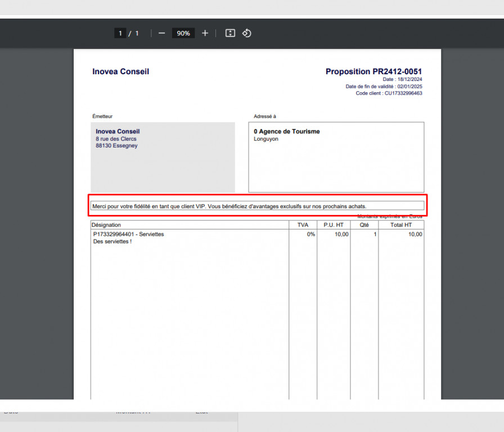Click the fit to page icon
The image size is (504, 432).
pos(230,33)
